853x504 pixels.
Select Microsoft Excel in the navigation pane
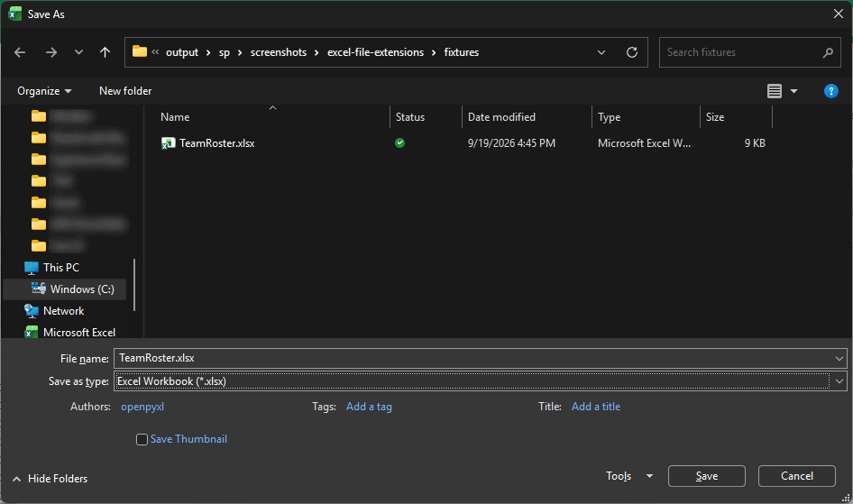(x=78, y=332)
